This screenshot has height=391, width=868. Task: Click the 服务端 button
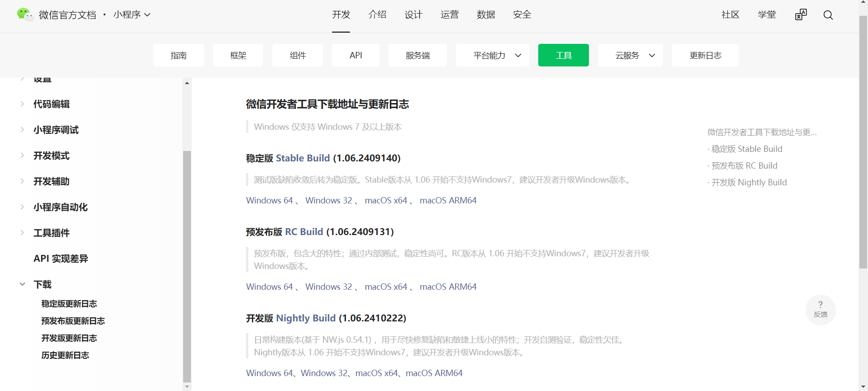point(418,55)
